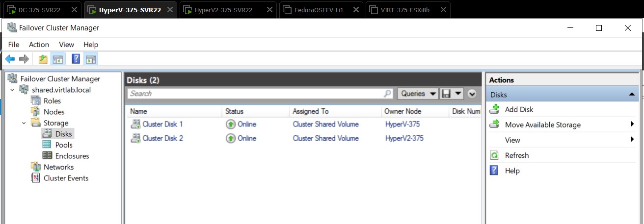Collapse the Storage tree node

(x=24, y=123)
